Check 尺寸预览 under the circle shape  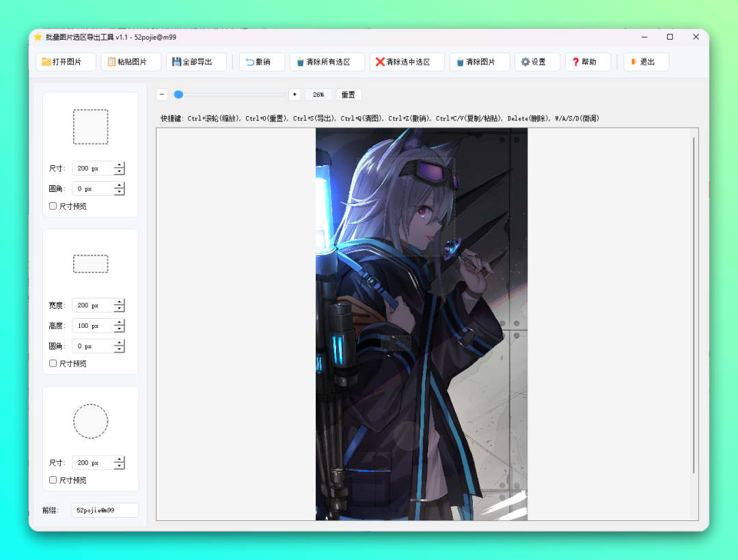[x=53, y=481]
